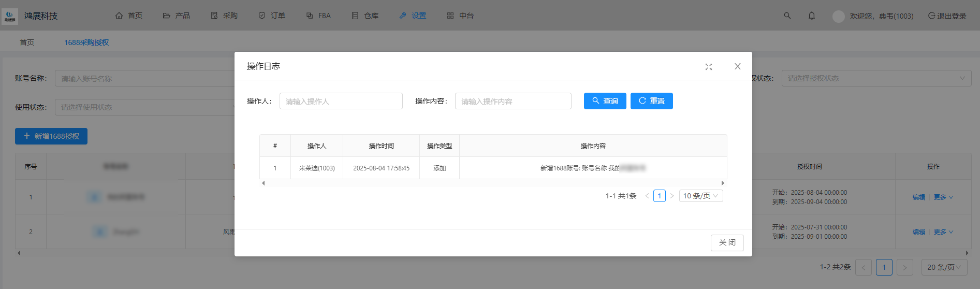The image size is (980, 289).
Task: Click the fullscreen icon in operation log dialog
Action: pos(708,67)
